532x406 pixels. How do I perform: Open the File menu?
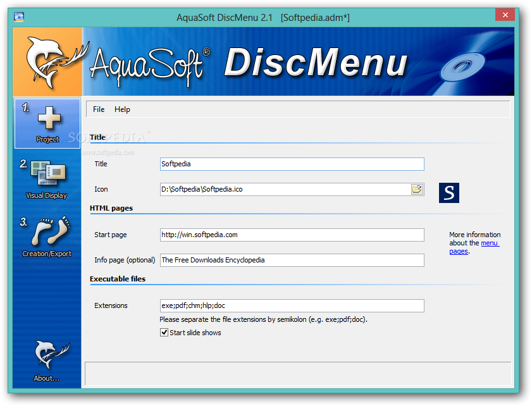[99, 109]
